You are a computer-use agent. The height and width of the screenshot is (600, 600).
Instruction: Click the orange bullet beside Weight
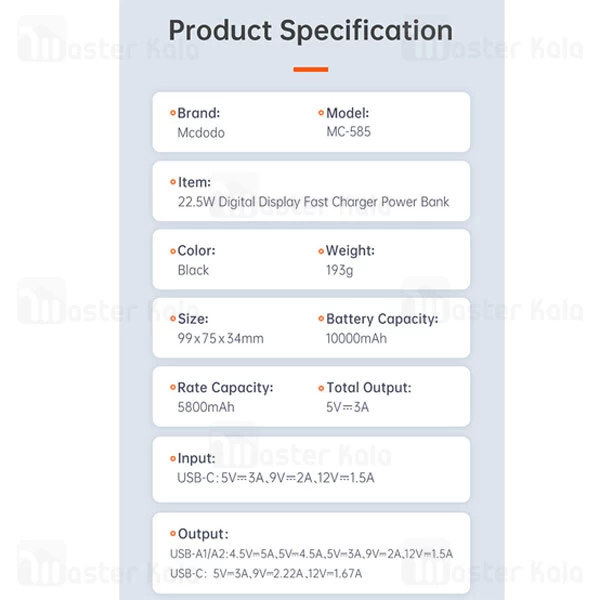tap(321, 251)
